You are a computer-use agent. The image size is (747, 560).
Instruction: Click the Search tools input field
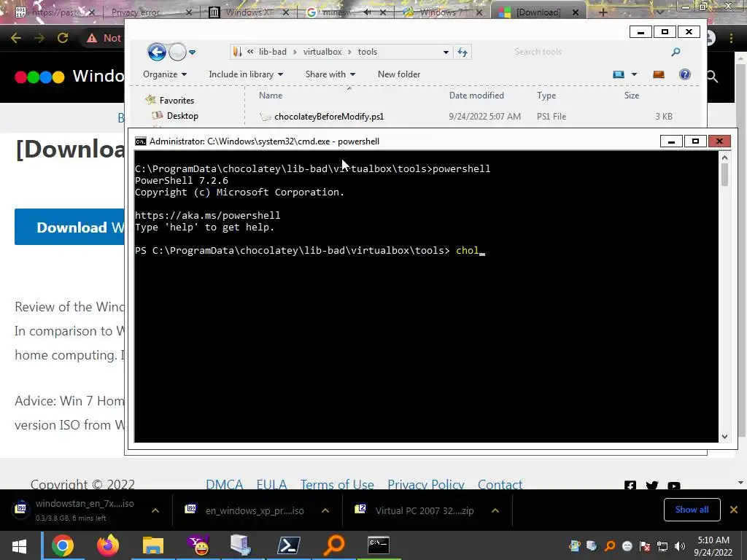point(589,52)
